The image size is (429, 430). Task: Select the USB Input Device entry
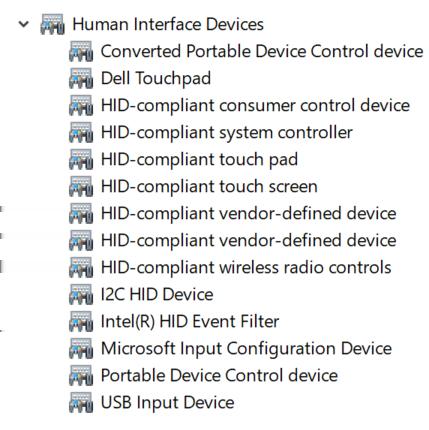167,402
